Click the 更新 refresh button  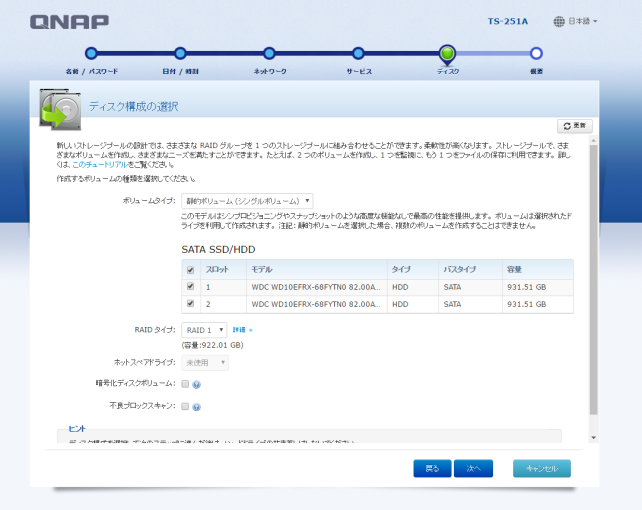(575, 126)
